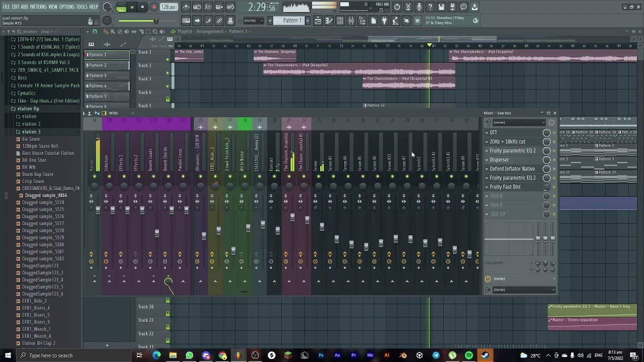
Task: Toggle the metronome icon
Action: click(x=186, y=7)
